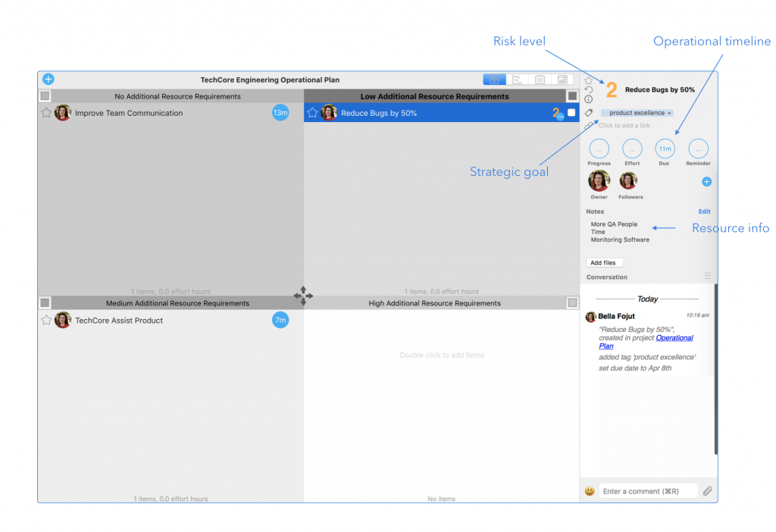776x532 pixels.
Task: Open the emoji picker beside the comment field
Action: pyautogui.click(x=589, y=490)
